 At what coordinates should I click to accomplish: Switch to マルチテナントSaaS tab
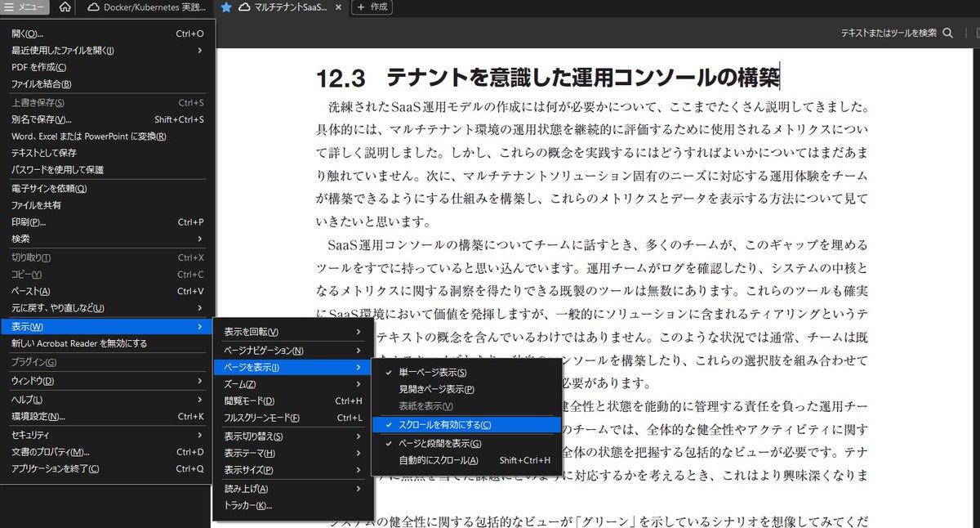pos(283,7)
